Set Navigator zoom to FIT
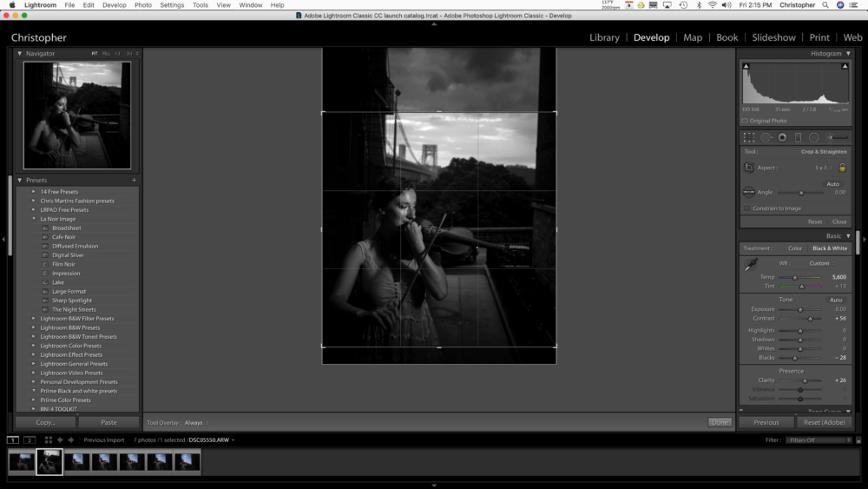The height and width of the screenshot is (489, 868). pyautogui.click(x=95, y=54)
